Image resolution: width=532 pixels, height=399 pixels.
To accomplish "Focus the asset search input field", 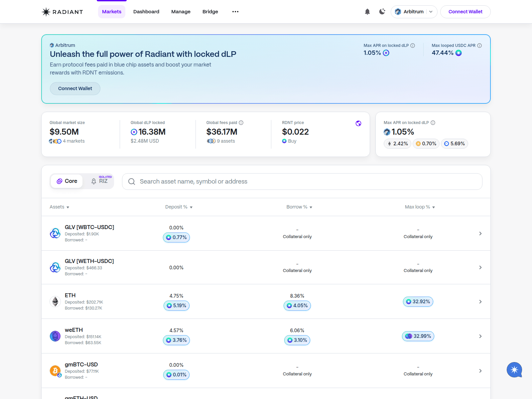I will coord(302,182).
